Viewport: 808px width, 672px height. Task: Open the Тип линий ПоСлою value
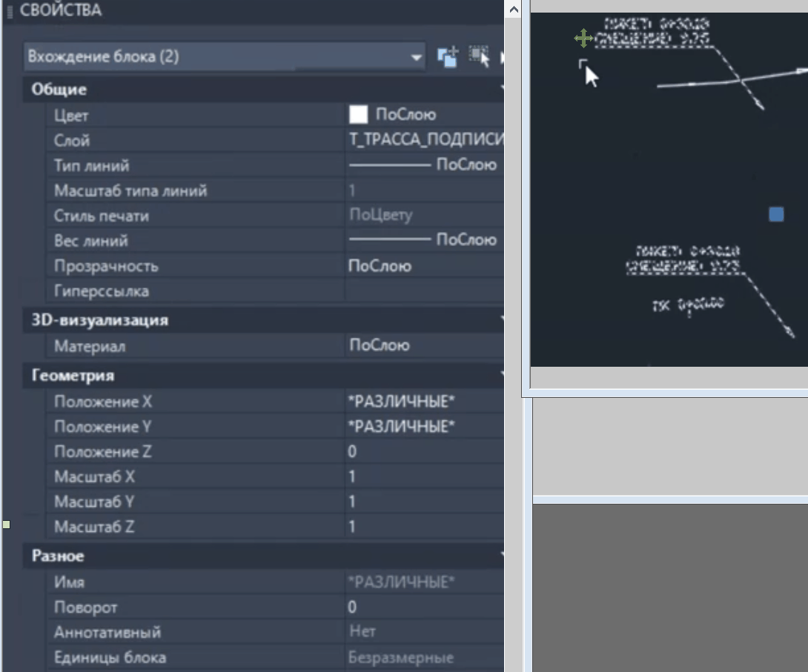tap(423, 165)
